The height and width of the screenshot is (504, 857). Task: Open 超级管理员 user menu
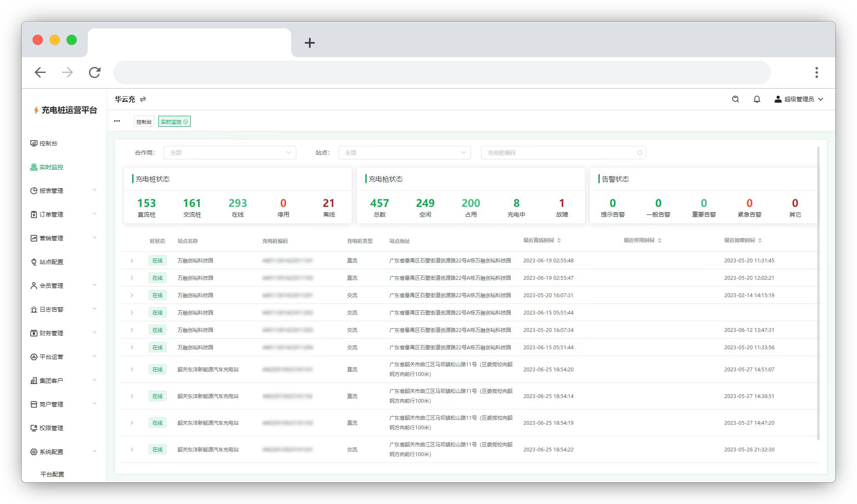(x=799, y=99)
